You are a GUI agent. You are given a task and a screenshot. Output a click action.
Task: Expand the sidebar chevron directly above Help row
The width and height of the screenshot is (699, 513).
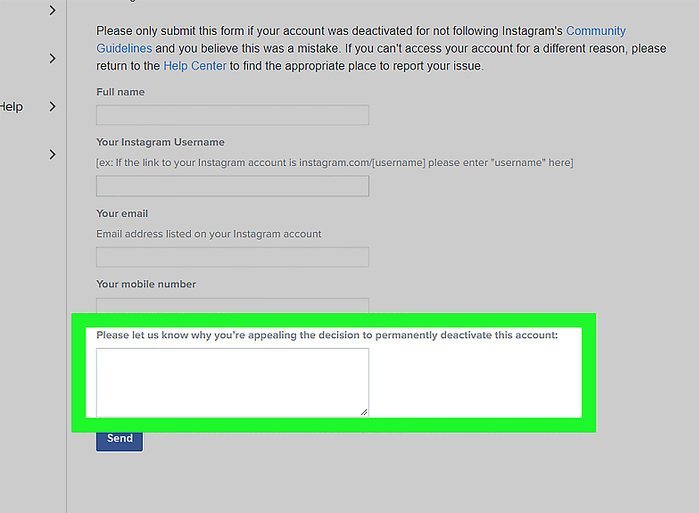coord(53,59)
